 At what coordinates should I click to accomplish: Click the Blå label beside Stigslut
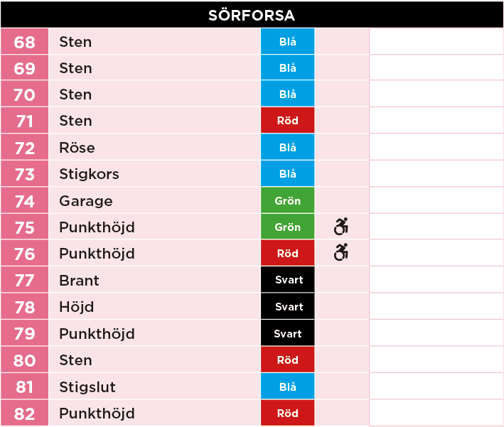pos(288,387)
